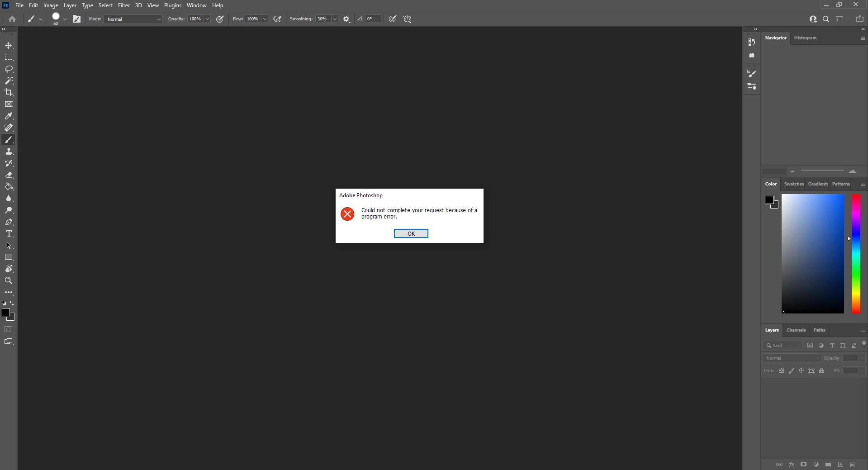Open the Search icon in options bar
Screen dimensions: 868x470
826,19
